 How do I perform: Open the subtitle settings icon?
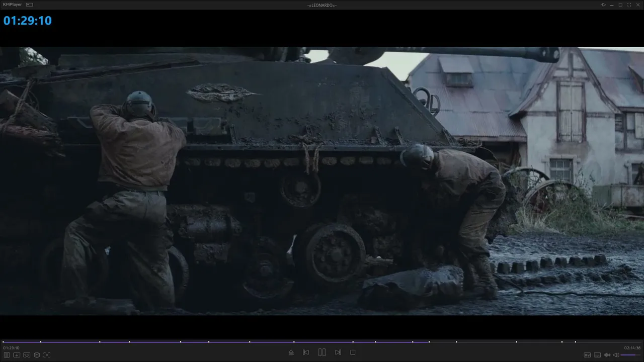pyautogui.click(x=597, y=355)
